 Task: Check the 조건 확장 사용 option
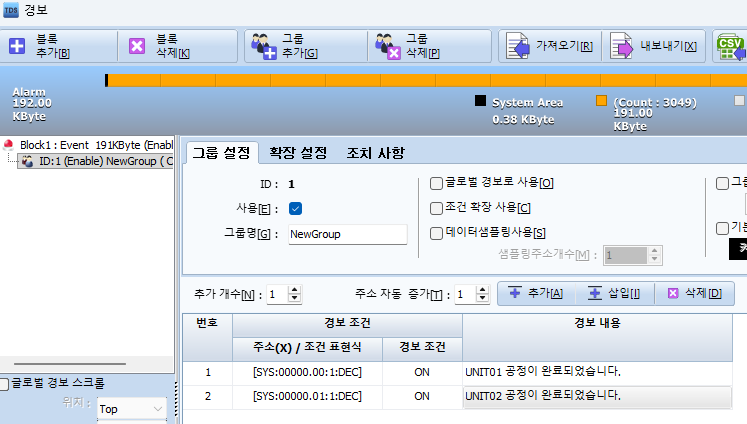[436, 208]
